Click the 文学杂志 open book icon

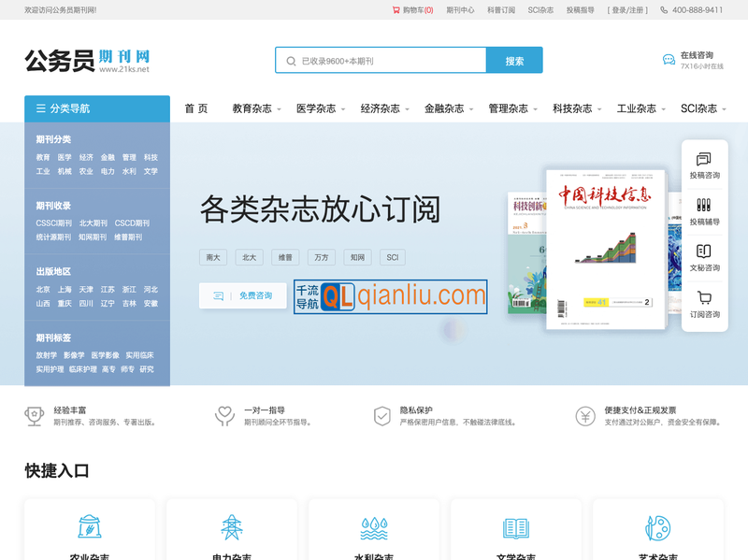tap(516, 526)
